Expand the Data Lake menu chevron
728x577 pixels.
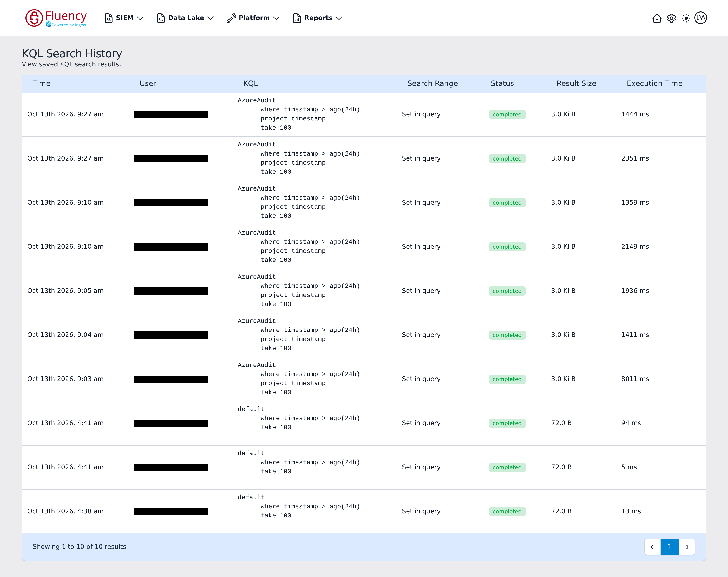coord(211,18)
